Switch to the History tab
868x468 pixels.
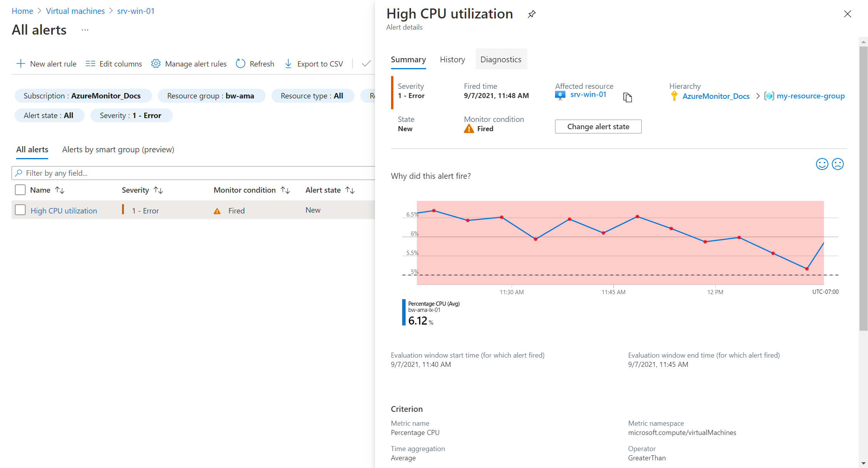tap(452, 59)
